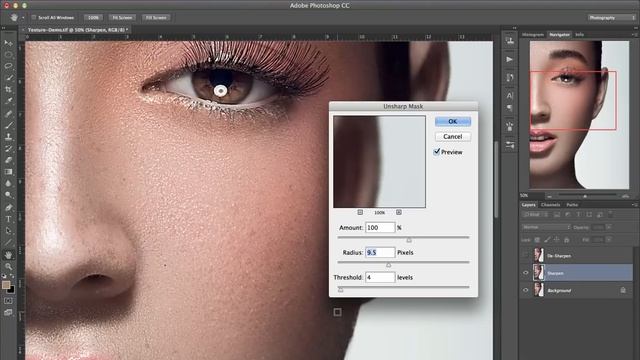Switch to the Paths tab
Screen dimensions: 640x360
pos(572,205)
